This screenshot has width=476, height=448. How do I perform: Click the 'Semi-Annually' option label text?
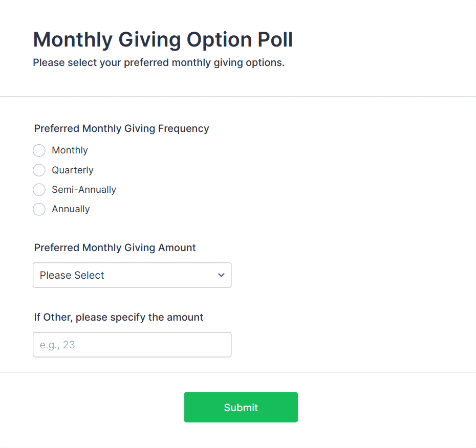coord(84,190)
